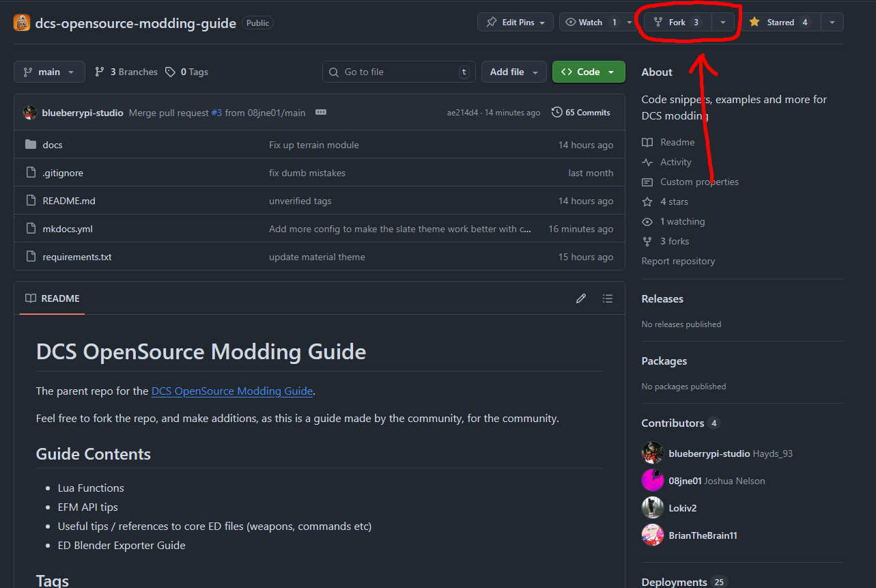Open the requirements.txt file

point(77,257)
